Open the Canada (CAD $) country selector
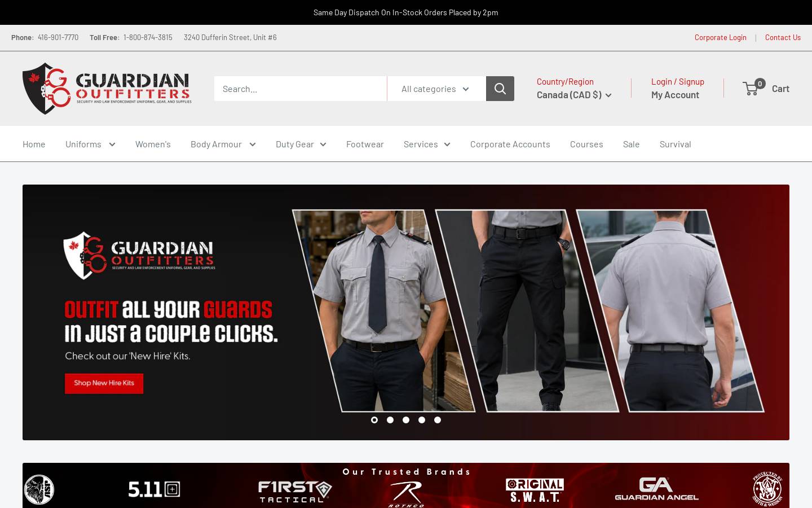The image size is (812, 508). coord(574,95)
